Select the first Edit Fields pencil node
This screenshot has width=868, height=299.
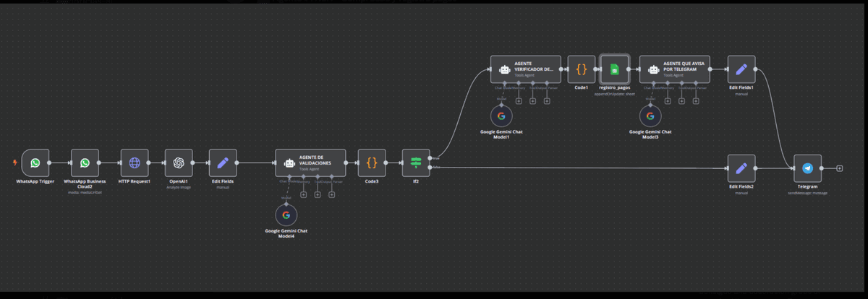coord(223,163)
